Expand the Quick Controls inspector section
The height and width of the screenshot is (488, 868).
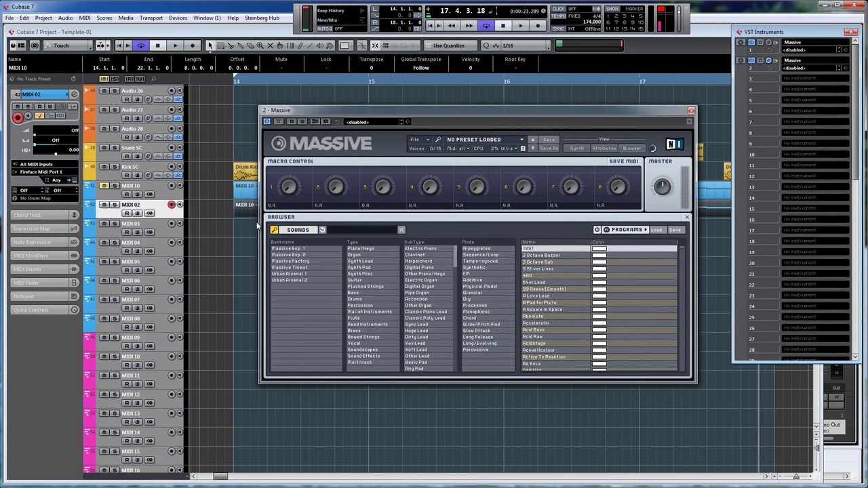coord(45,310)
